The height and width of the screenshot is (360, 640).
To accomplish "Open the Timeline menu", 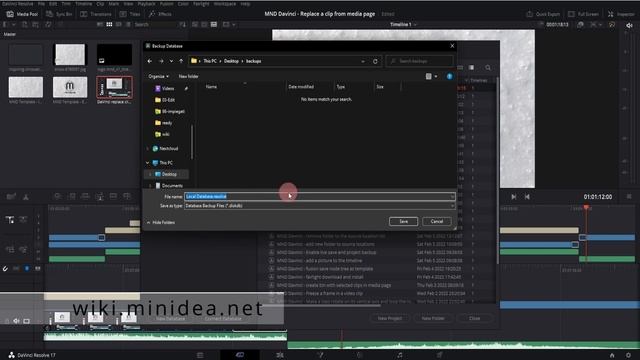I will pos(83,3).
